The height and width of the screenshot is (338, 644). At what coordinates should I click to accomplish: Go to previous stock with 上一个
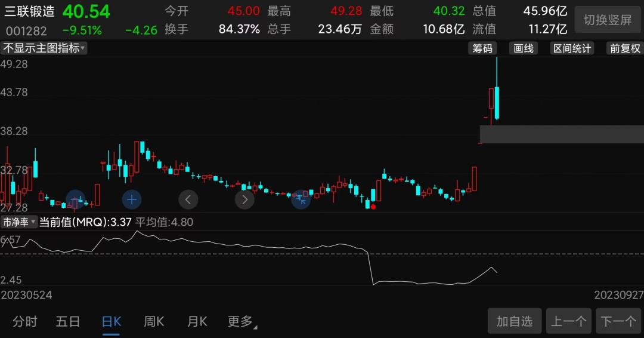pyautogui.click(x=569, y=321)
